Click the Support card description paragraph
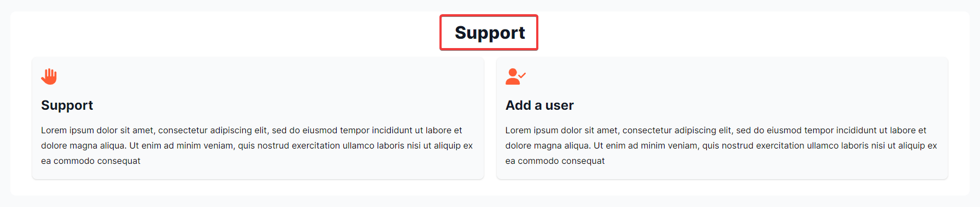 pyautogui.click(x=257, y=145)
